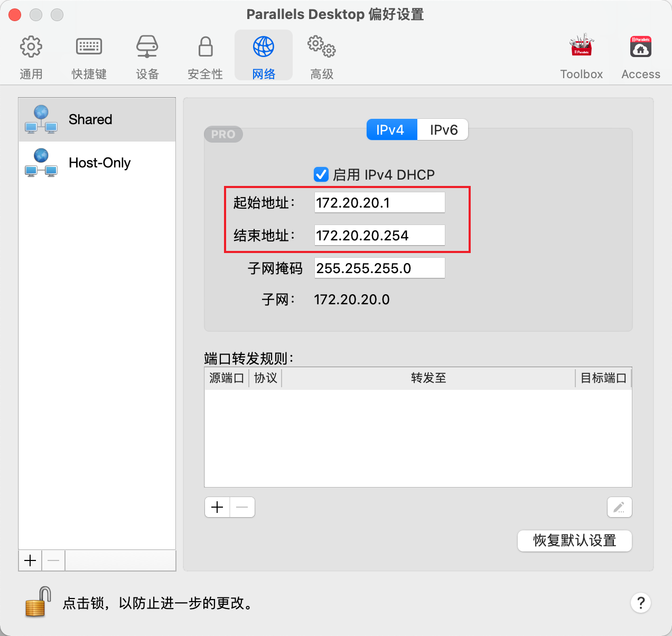Remove port forwarding rule with minus button
This screenshot has height=636, width=672.
[242, 508]
